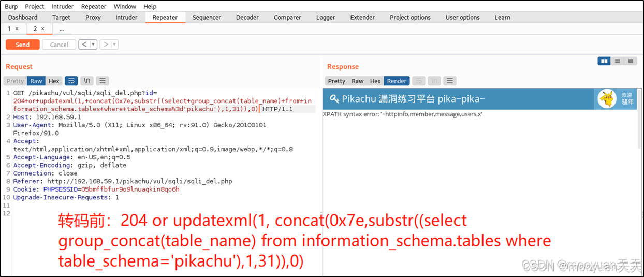This screenshot has width=644, height=277.
Task: Open the Learn tab
Action: (502, 17)
